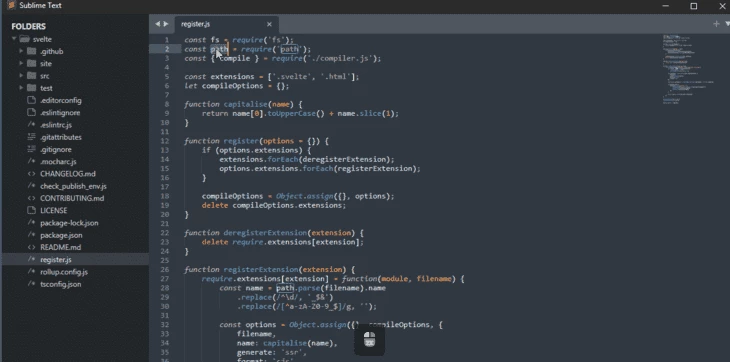Expand the src folder
The image size is (730, 362).
click(21, 76)
